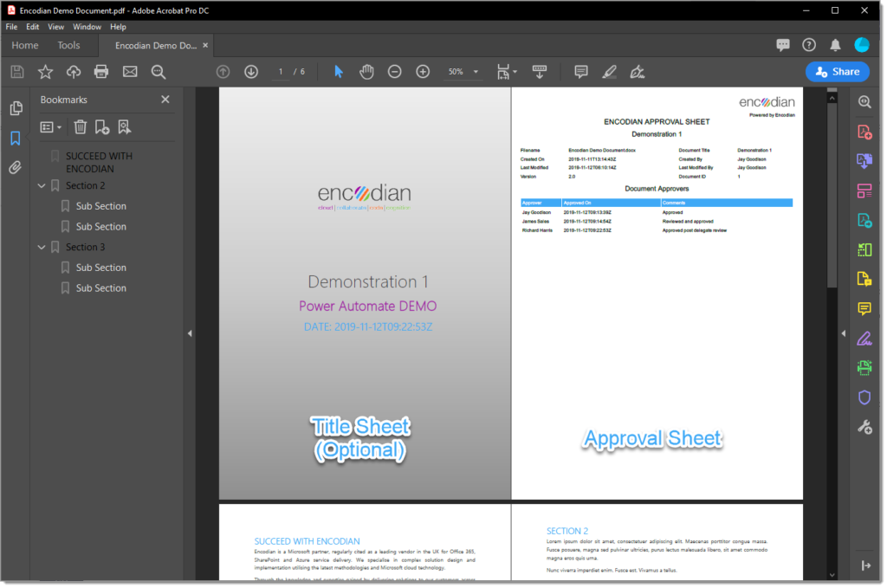Viewport: 887px width, 588px height.
Task: Activate the Hand pan tool
Action: pos(366,72)
